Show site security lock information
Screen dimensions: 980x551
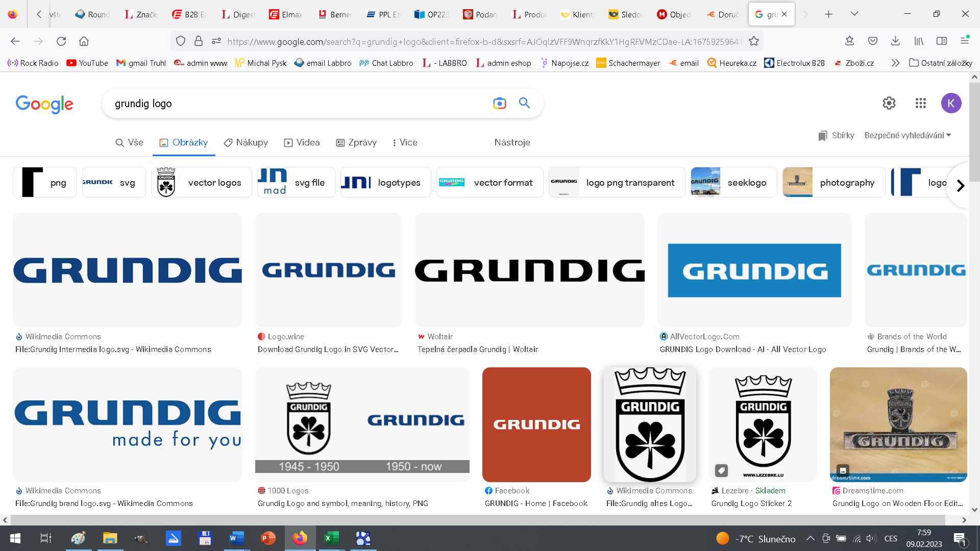coord(199,41)
